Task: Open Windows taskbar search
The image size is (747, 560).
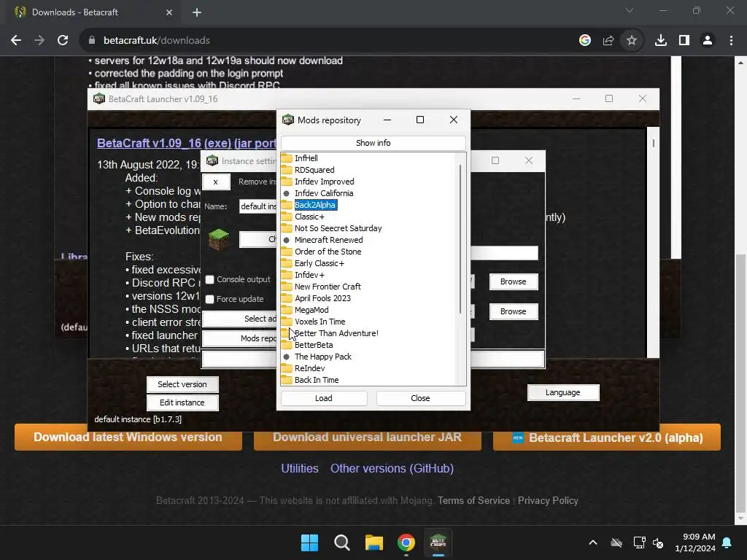Action: pos(342,542)
